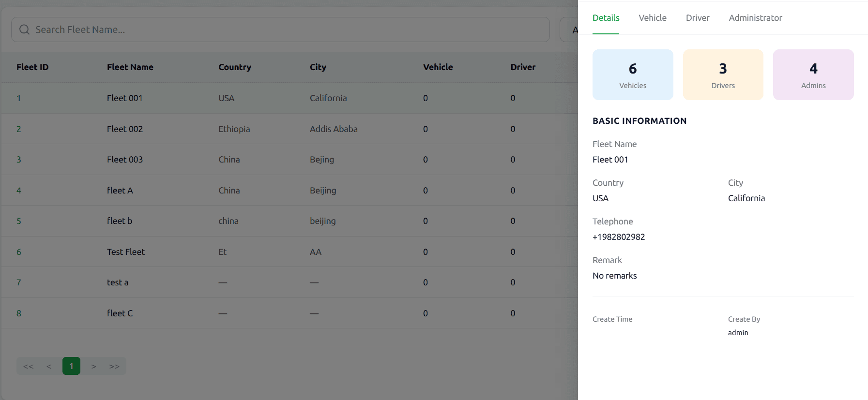Click the Details tab
This screenshot has height=400, width=868.
pyautogui.click(x=606, y=18)
